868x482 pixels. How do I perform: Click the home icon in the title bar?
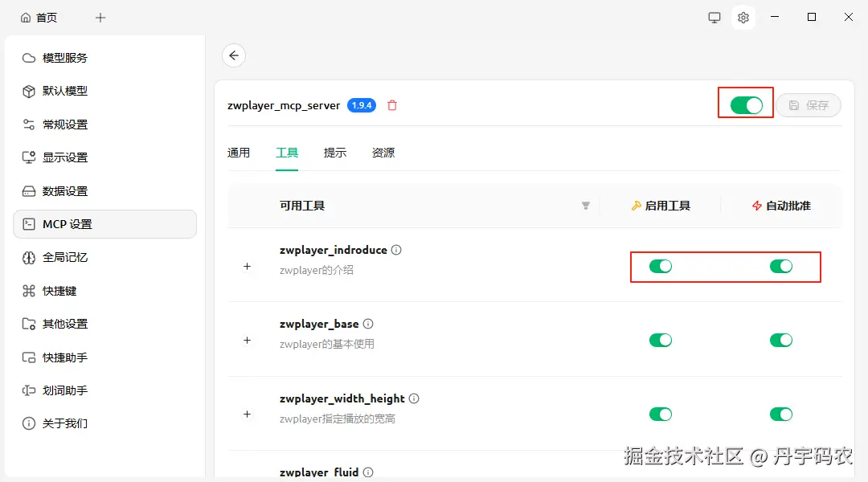coord(26,18)
